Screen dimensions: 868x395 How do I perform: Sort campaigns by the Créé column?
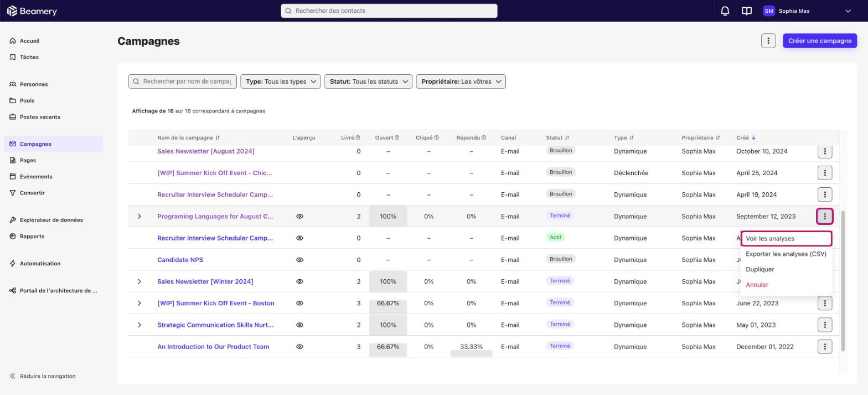(753, 138)
